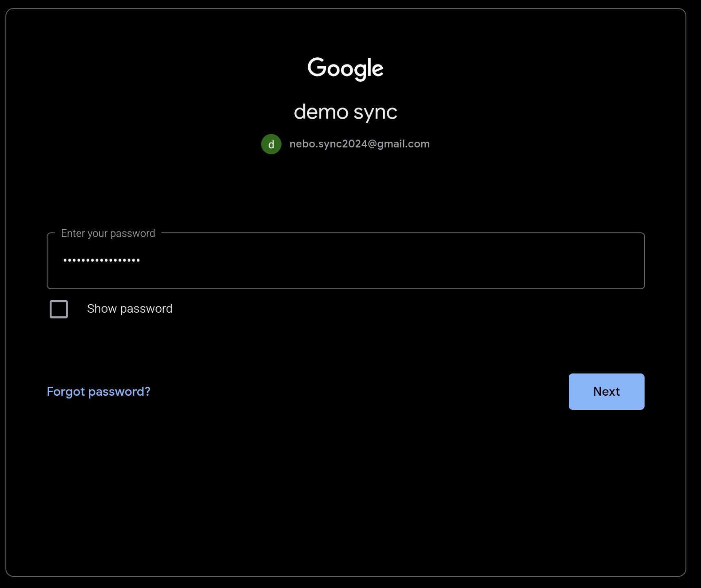Click the Next button

[x=606, y=391]
